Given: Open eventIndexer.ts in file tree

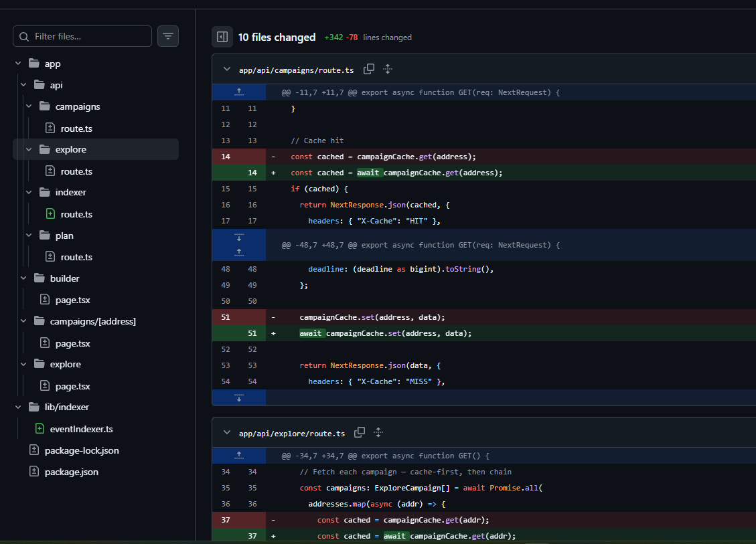Looking at the screenshot, I should tap(82, 429).
